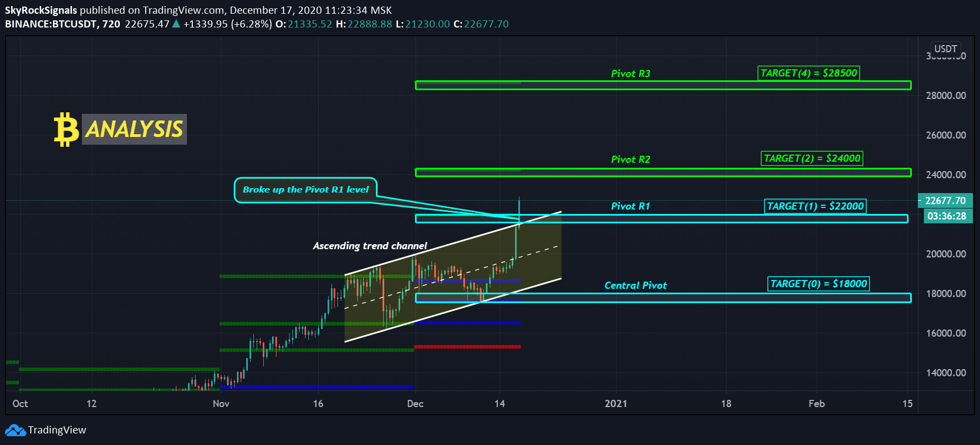980x445 pixels.
Task: Click the 20000.00 price axis label
Action: (946, 254)
